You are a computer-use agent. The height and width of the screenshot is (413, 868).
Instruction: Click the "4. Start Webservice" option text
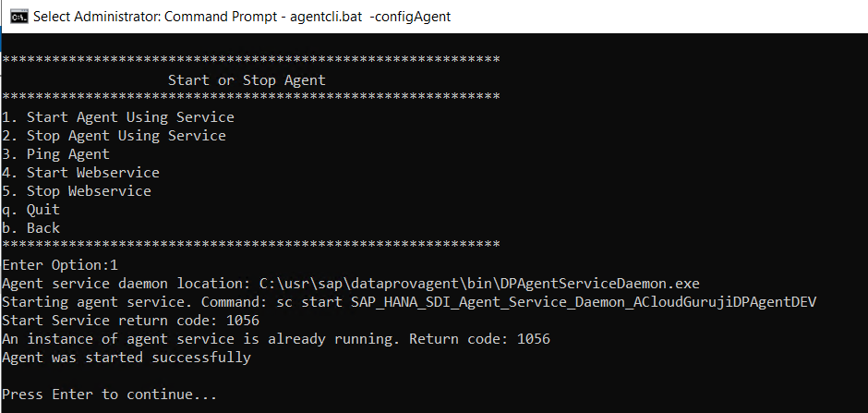point(81,173)
